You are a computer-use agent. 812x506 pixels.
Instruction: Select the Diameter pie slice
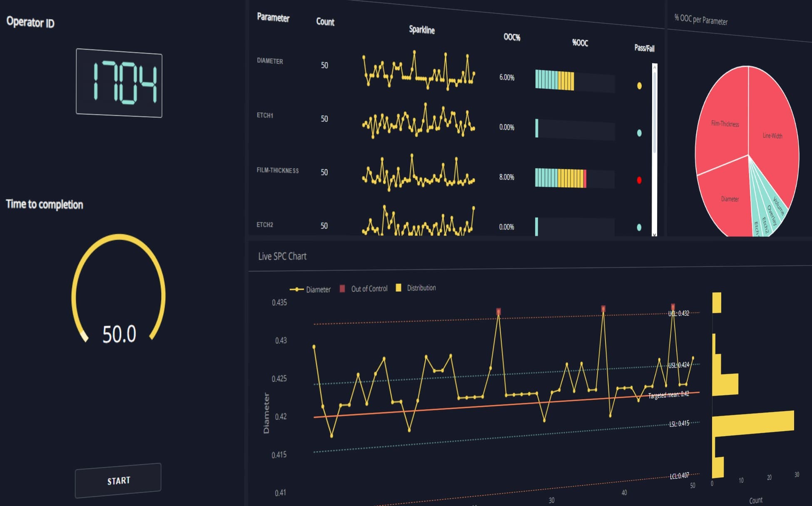point(730,199)
